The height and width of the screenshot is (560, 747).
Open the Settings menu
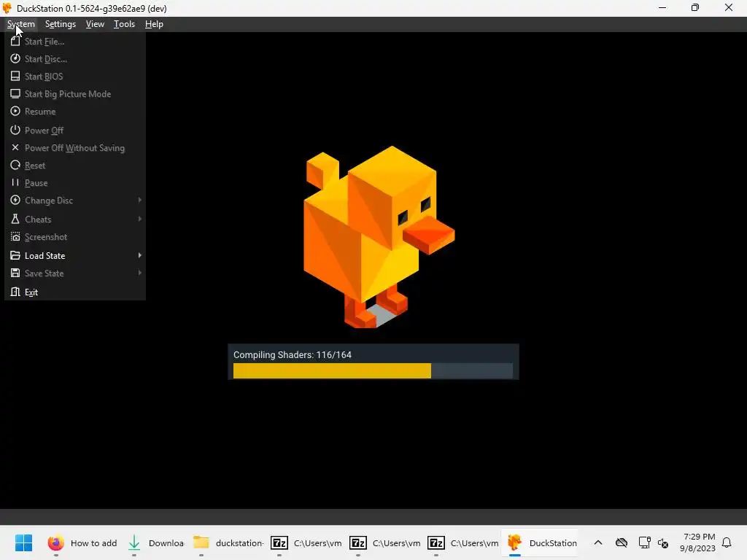coord(60,24)
